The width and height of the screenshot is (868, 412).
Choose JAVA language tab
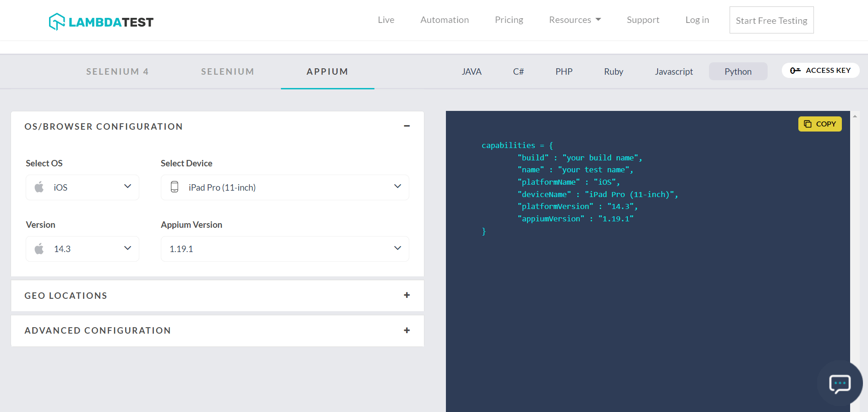click(472, 71)
